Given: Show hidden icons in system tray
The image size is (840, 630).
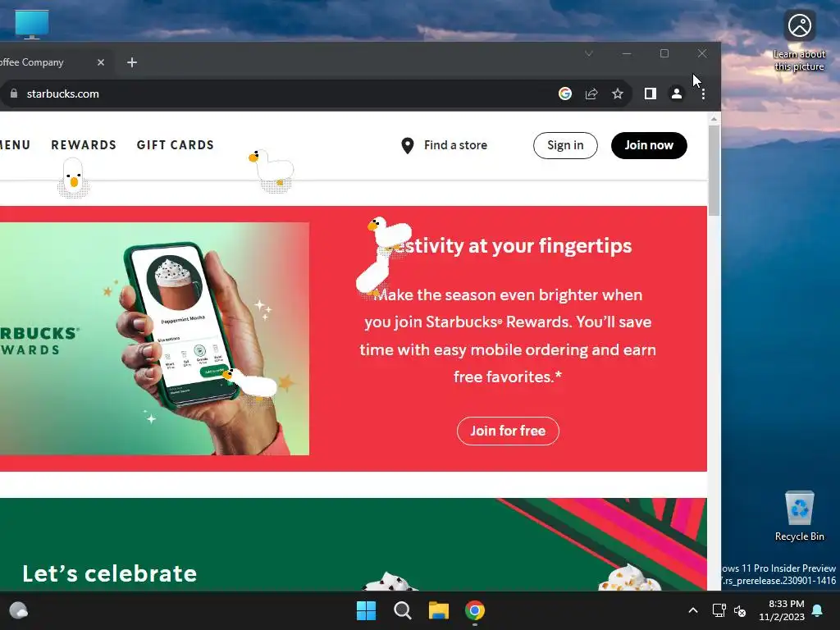Looking at the screenshot, I should (692, 610).
